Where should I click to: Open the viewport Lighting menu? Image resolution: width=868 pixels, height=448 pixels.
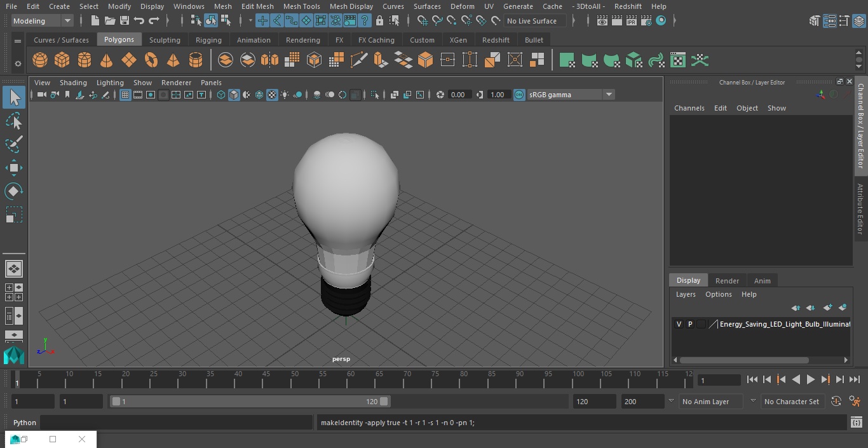tap(110, 83)
